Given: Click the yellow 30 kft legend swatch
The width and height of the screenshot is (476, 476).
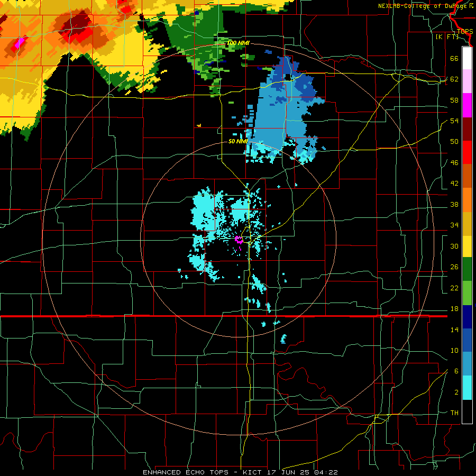Looking at the screenshot, I should point(467,246).
